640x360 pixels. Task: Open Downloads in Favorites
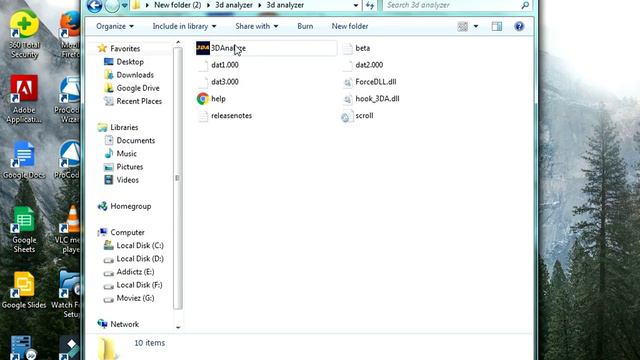click(x=135, y=75)
